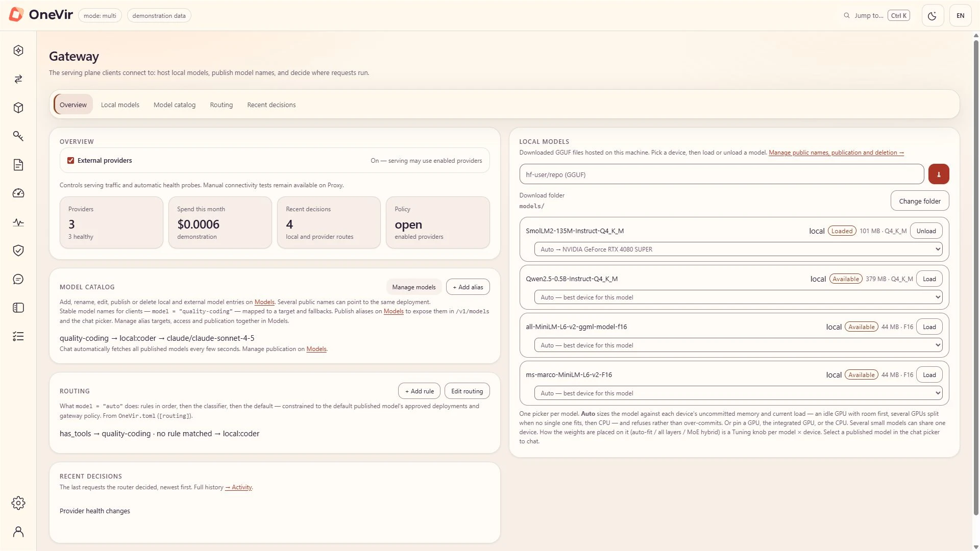980x551 pixels.
Task: Open device dropdown for SmolLM2-135M-Instruct
Action: click(x=738, y=249)
